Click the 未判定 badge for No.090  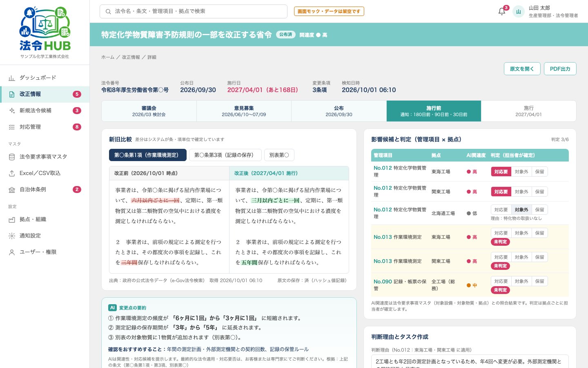[500, 290]
